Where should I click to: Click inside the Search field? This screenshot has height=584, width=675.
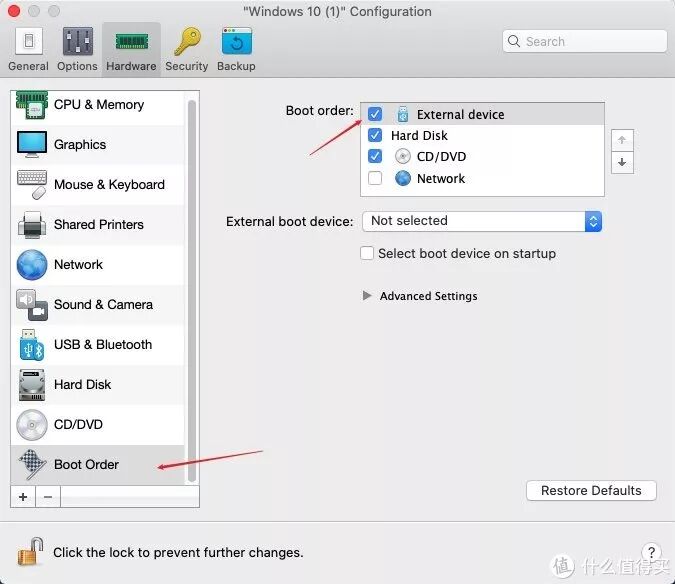click(x=585, y=41)
